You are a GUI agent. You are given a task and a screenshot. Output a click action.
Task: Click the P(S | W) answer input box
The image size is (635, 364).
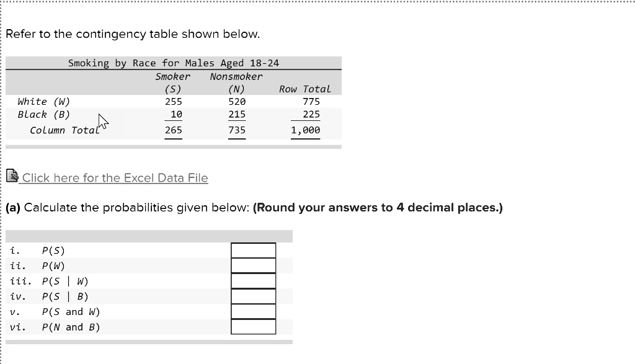point(253,281)
